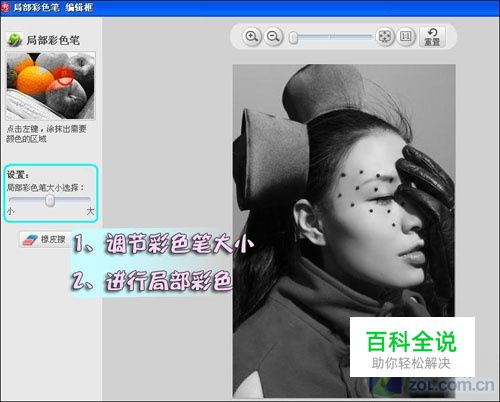Click the 重置 reset button
The image size is (500, 402).
pyautogui.click(x=432, y=37)
